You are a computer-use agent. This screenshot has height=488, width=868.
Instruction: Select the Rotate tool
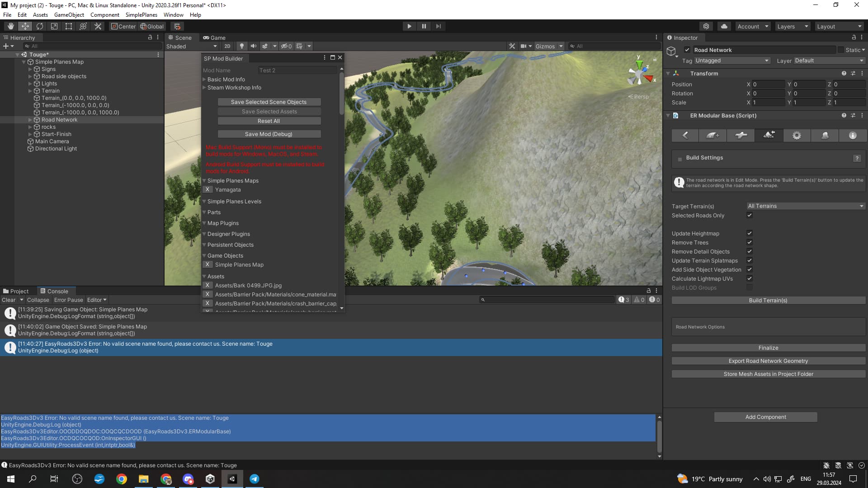click(40, 26)
